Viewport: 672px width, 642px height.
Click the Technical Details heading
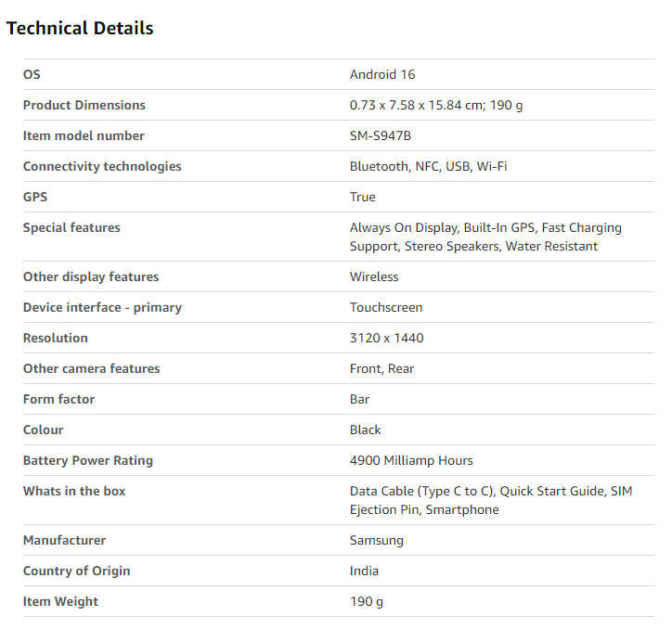(x=80, y=28)
